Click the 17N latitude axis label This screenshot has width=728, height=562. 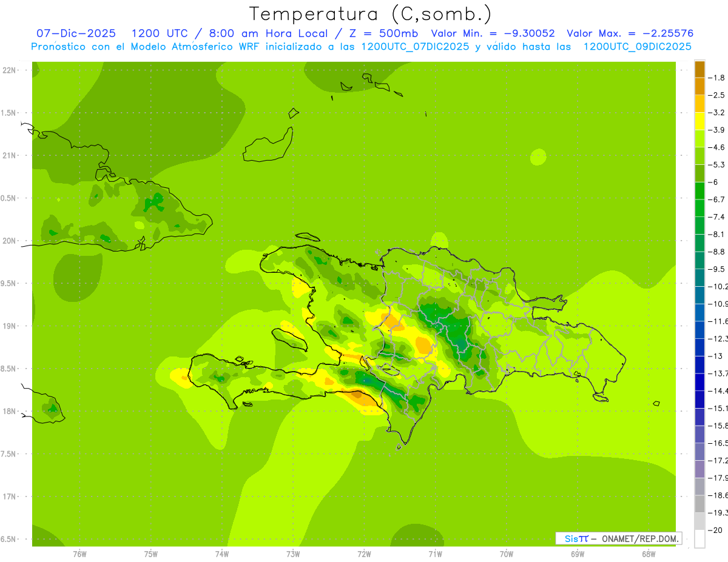click(10, 497)
